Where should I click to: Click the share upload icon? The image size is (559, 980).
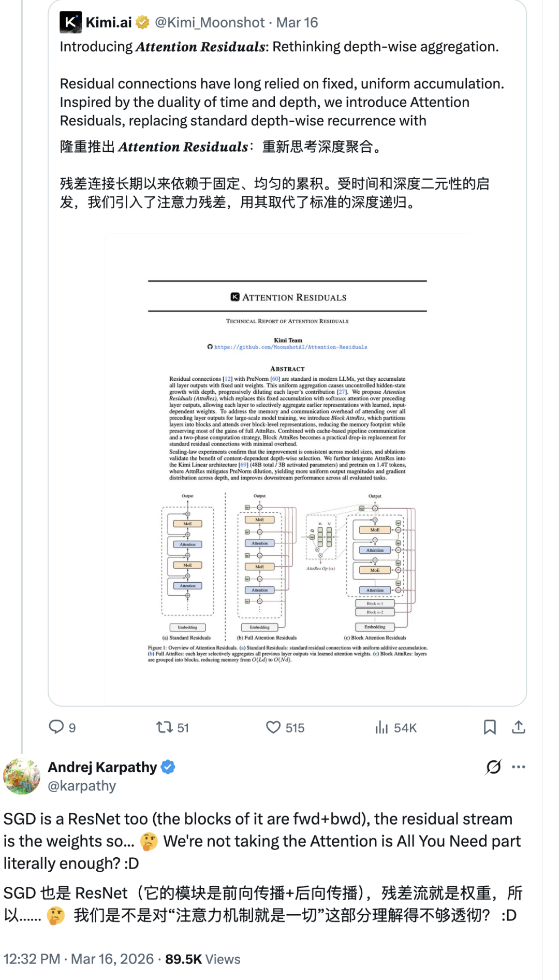[519, 727]
